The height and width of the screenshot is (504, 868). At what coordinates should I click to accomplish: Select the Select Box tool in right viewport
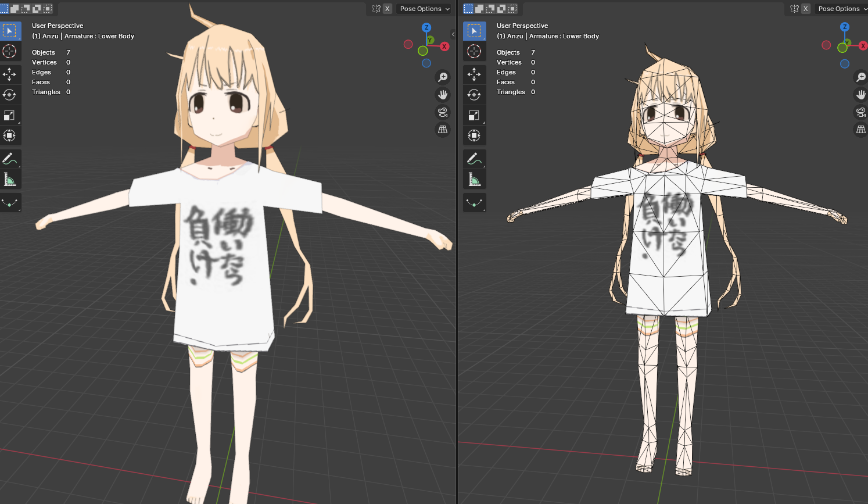(x=474, y=31)
